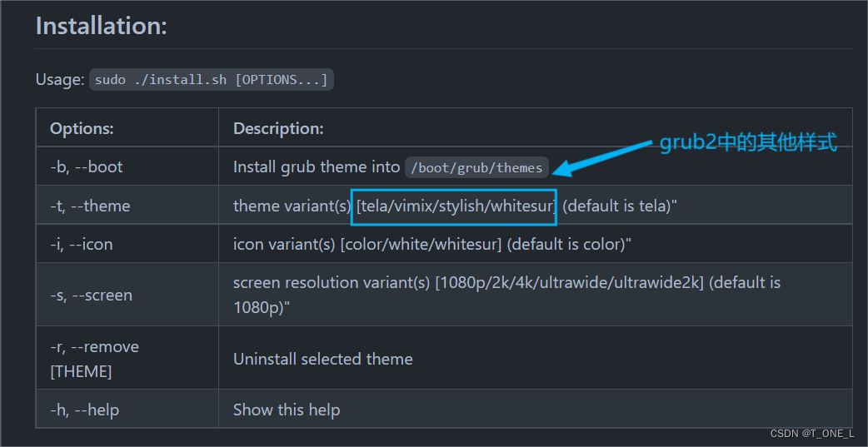Click the (default is tela) text
The image size is (868, 447).
coord(620,206)
